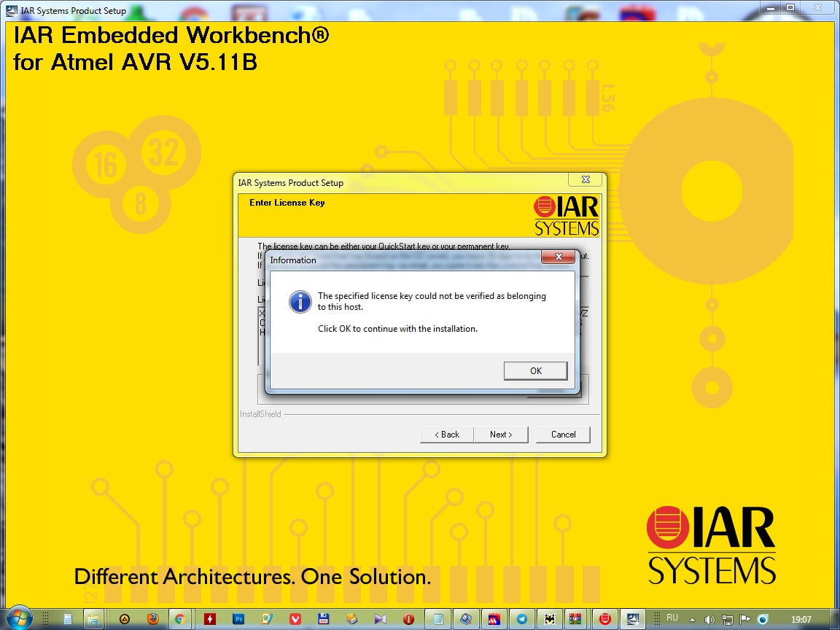Open the Visual Studio icon in the taskbar
The image size is (840, 630).
coord(380,619)
